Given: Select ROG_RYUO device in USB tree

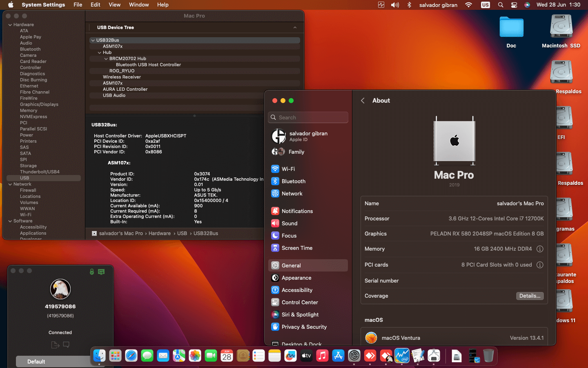Looking at the screenshot, I should tap(122, 71).
